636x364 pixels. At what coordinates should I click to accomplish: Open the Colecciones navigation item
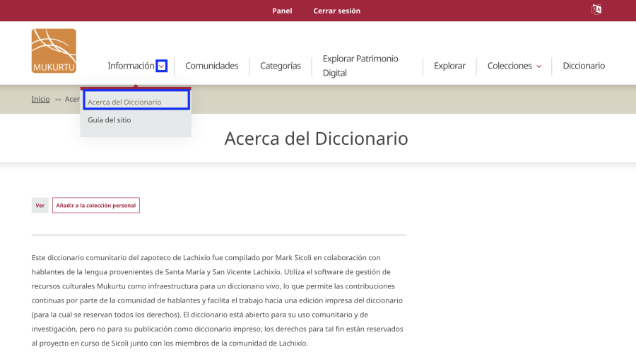coord(510,66)
